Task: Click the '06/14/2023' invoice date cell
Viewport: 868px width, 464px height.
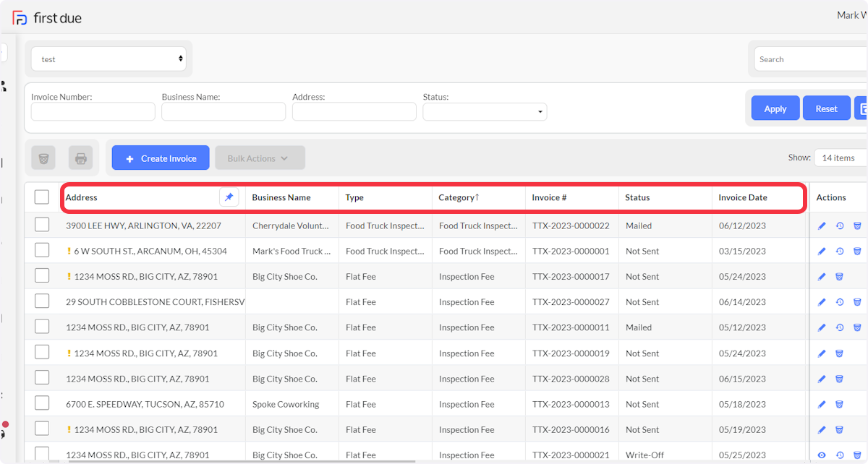Action: click(x=742, y=302)
